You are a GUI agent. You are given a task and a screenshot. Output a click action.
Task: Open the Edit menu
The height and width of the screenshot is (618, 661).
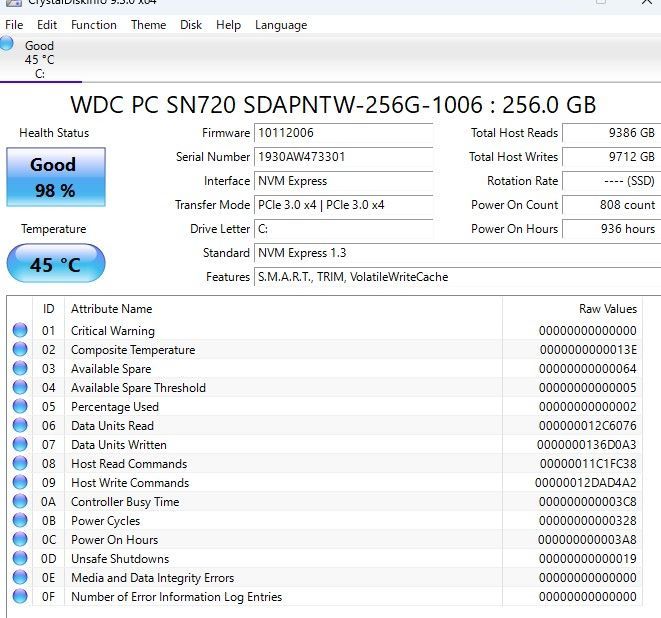tap(47, 25)
